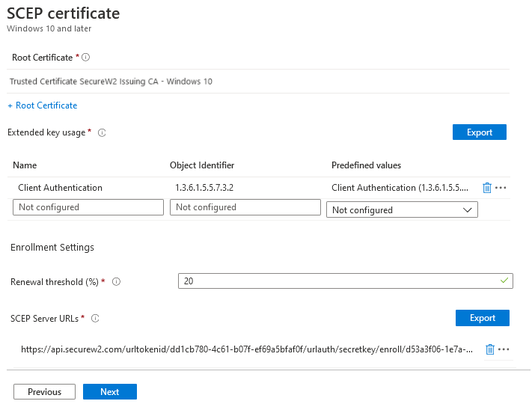This screenshot has width=532, height=404.
Task: Open more options for Client Authentication row
Action: pos(501,188)
